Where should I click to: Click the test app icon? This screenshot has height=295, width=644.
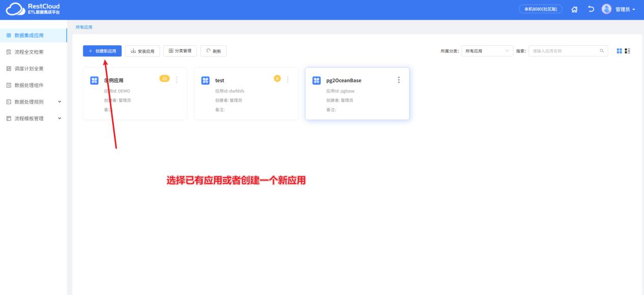point(205,80)
